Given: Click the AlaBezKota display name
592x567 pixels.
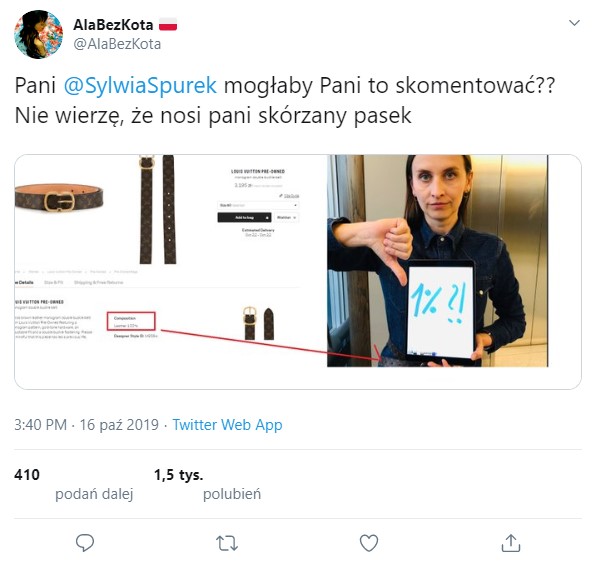Looking at the screenshot, I should pos(113,25).
